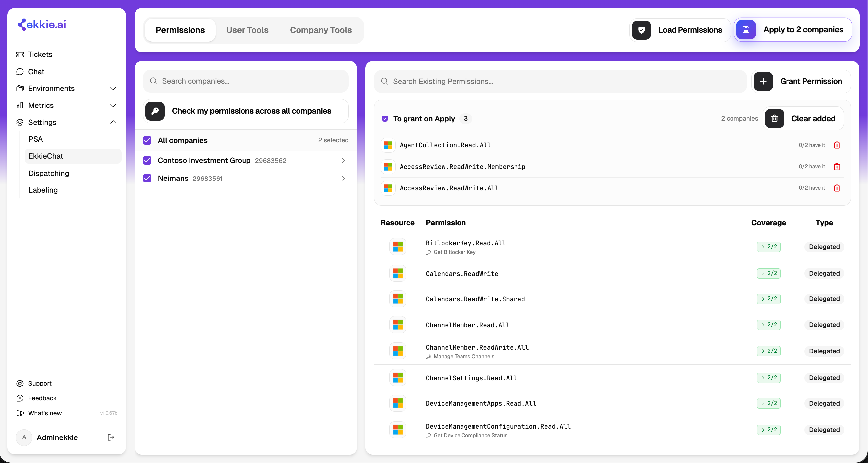Switch to the User Tools tab
This screenshot has width=868, height=463.
tap(247, 30)
